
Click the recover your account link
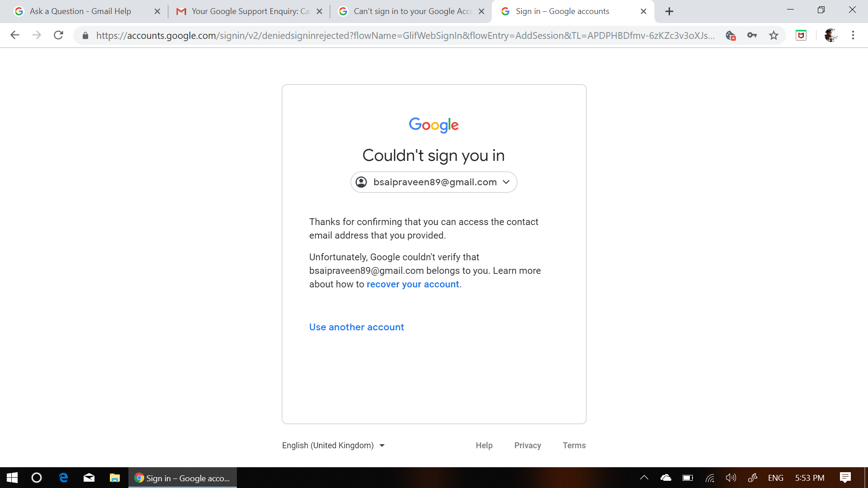click(413, 284)
